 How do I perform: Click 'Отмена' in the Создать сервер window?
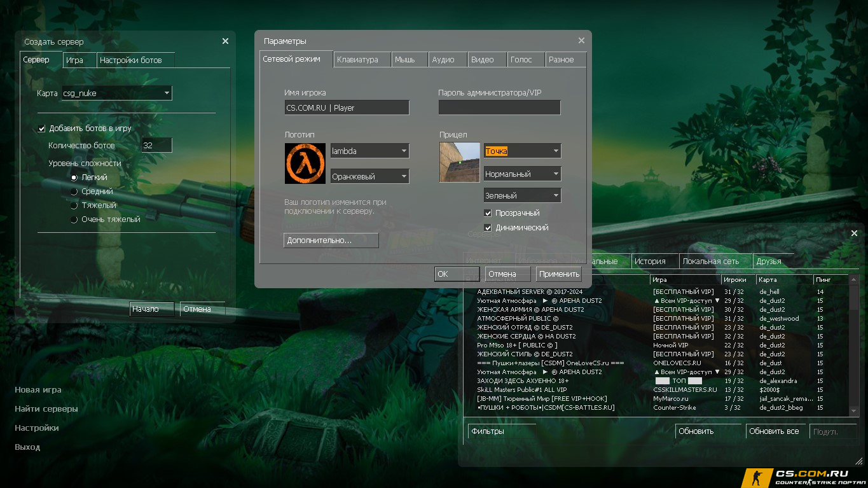pos(202,309)
